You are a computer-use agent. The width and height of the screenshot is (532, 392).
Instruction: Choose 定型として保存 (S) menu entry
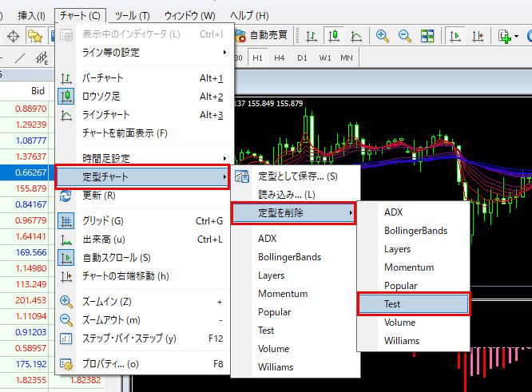[x=296, y=176]
